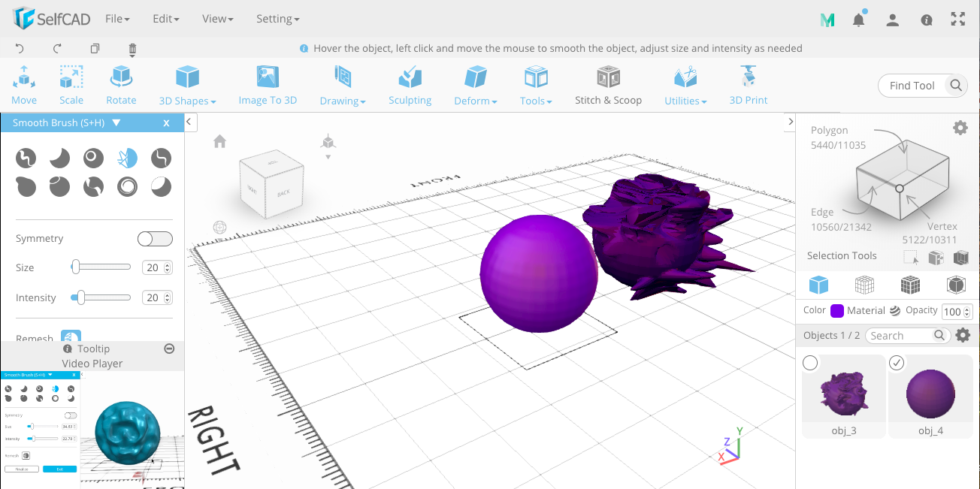980x489 pixels.
Task: Expand the Smooth Brush panel dropdown arrow
Action: coord(115,122)
